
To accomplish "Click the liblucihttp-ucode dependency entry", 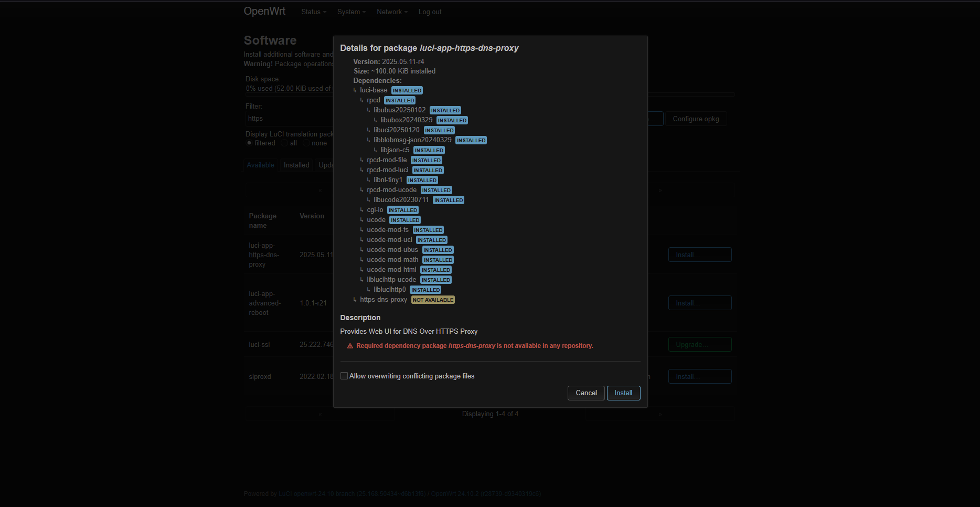I will [x=391, y=280].
